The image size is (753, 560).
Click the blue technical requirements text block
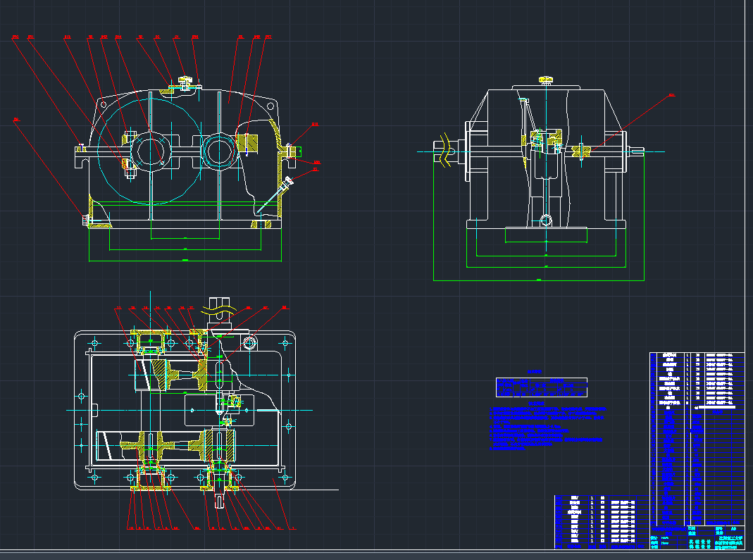pyautogui.click(x=546, y=430)
